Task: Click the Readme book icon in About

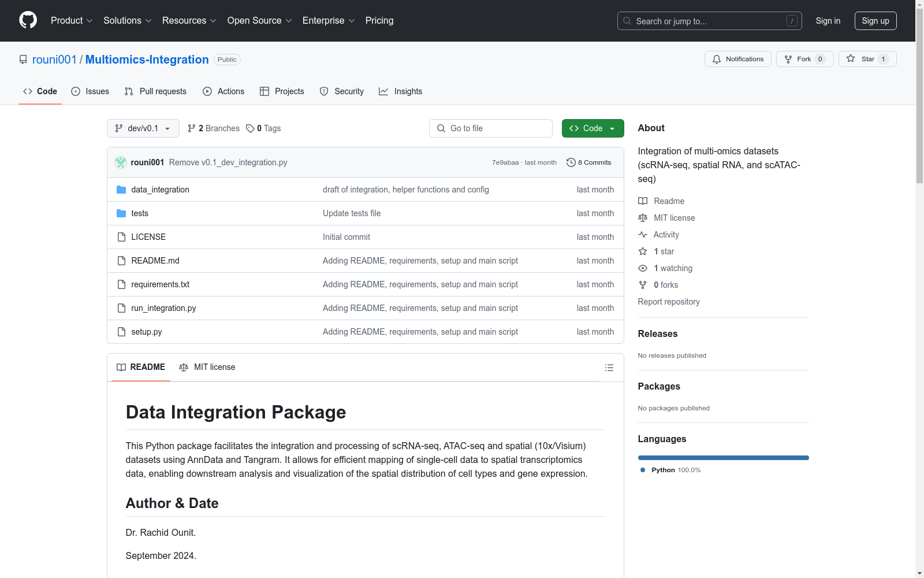Action: (x=643, y=201)
